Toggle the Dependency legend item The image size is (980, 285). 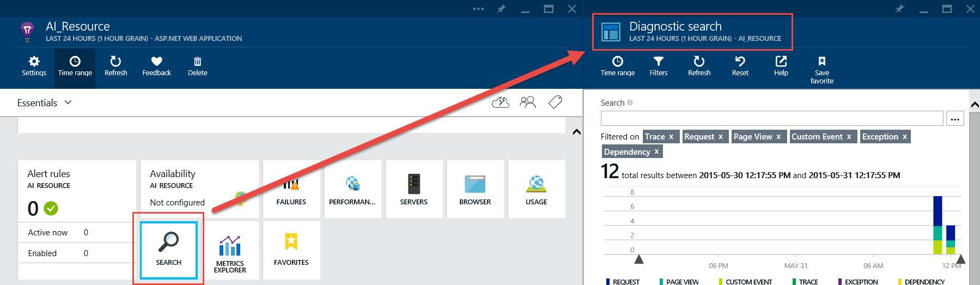921,282
